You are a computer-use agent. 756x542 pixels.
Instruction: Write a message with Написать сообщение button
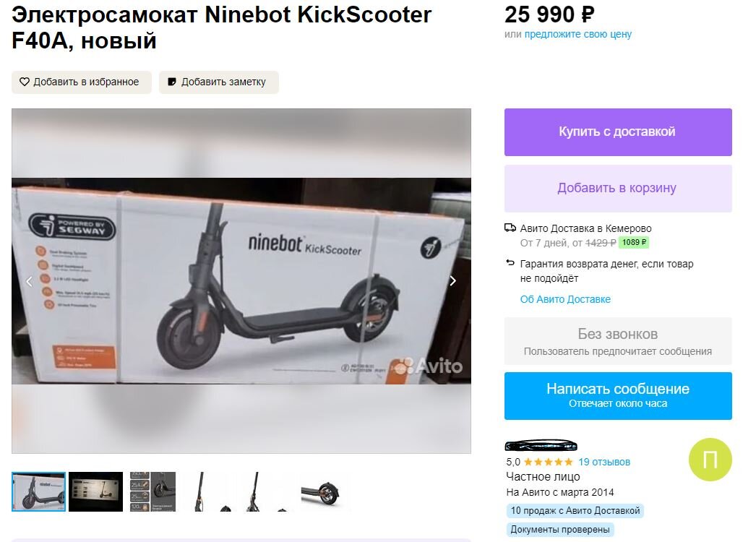click(618, 396)
